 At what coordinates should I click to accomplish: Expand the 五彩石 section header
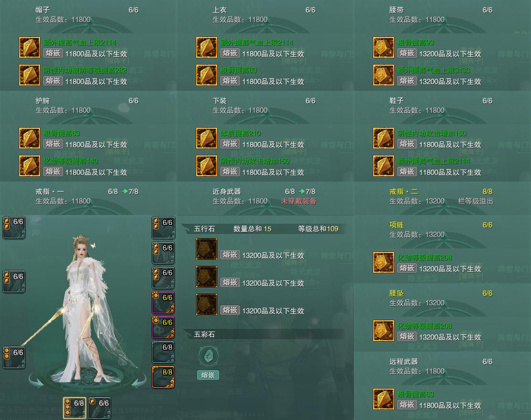pyautogui.click(x=264, y=334)
